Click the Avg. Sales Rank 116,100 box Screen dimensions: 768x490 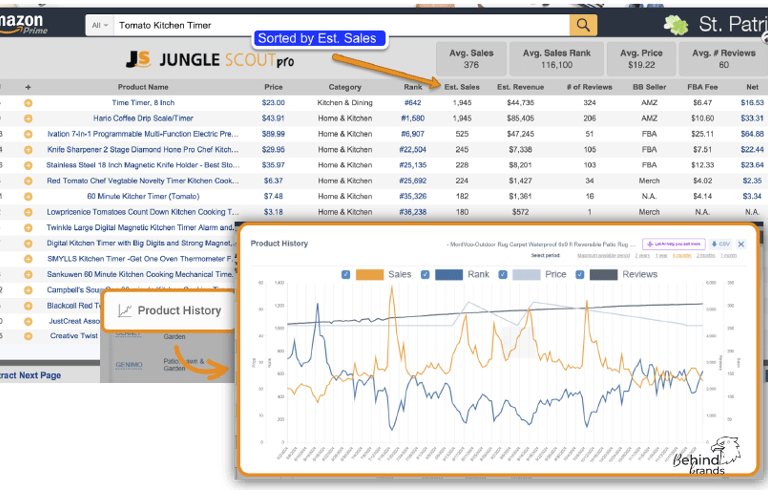coord(556,59)
